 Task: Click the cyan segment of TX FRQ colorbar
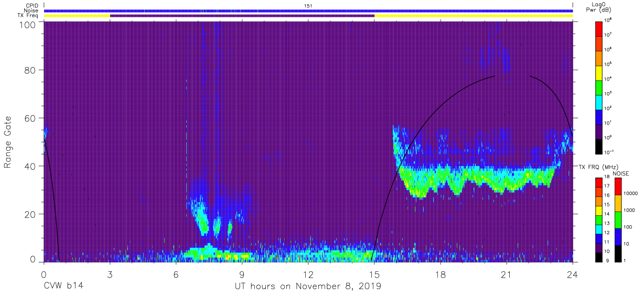pos(598,229)
